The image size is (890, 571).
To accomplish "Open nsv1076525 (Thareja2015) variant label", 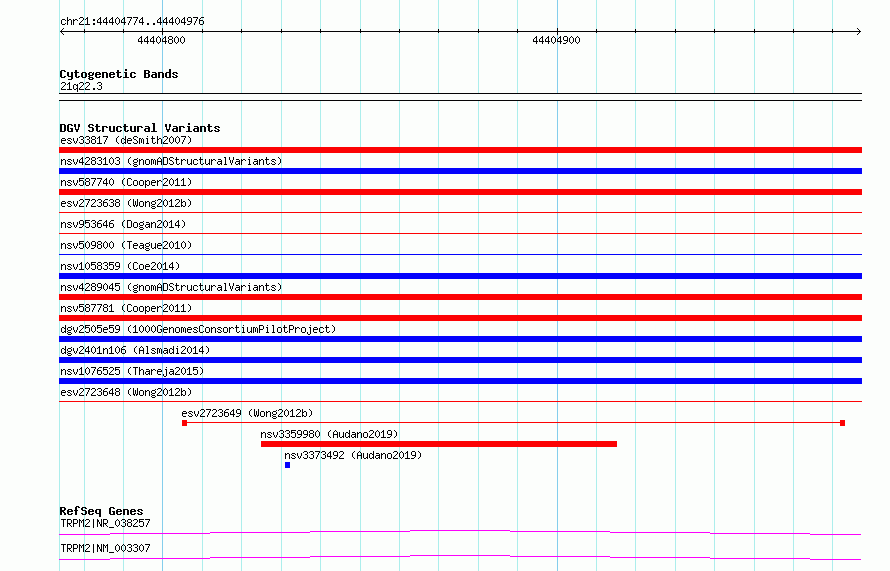I will [x=132, y=371].
